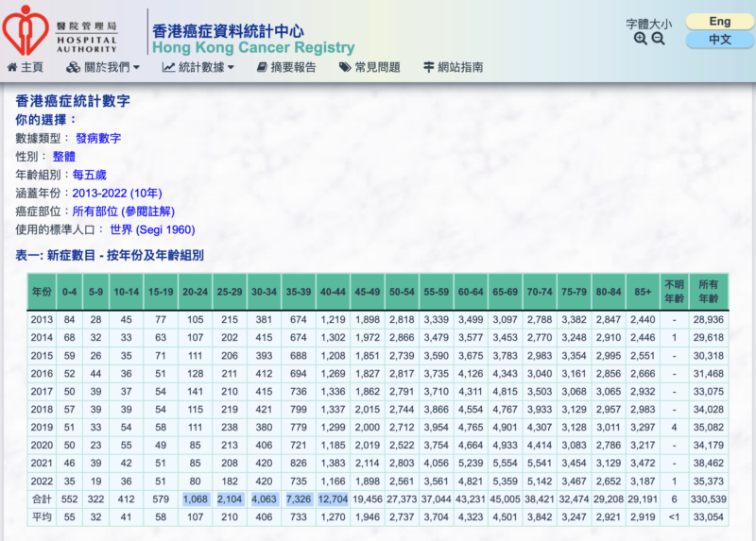Click the 合計 row label
756x541 pixels.
(x=42, y=499)
